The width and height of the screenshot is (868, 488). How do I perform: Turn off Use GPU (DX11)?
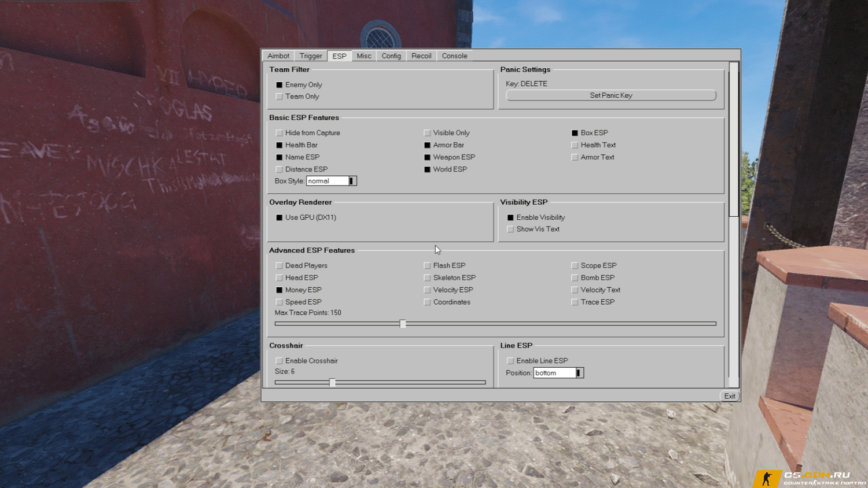pos(279,218)
